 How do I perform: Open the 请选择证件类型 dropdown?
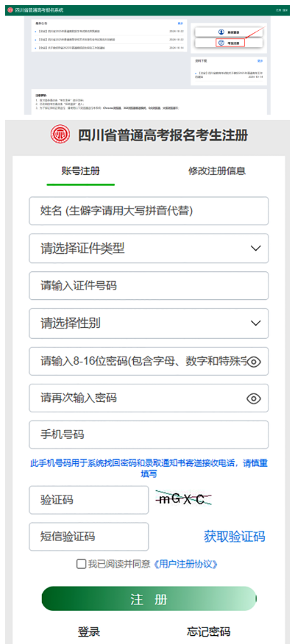149,248
